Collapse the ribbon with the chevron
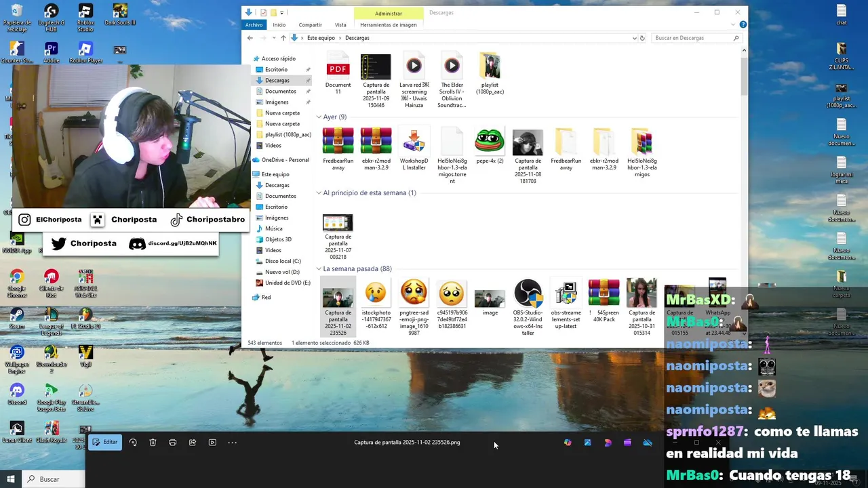Image resolution: width=868 pixels, height=488 pixels. (x=734, y=24)
